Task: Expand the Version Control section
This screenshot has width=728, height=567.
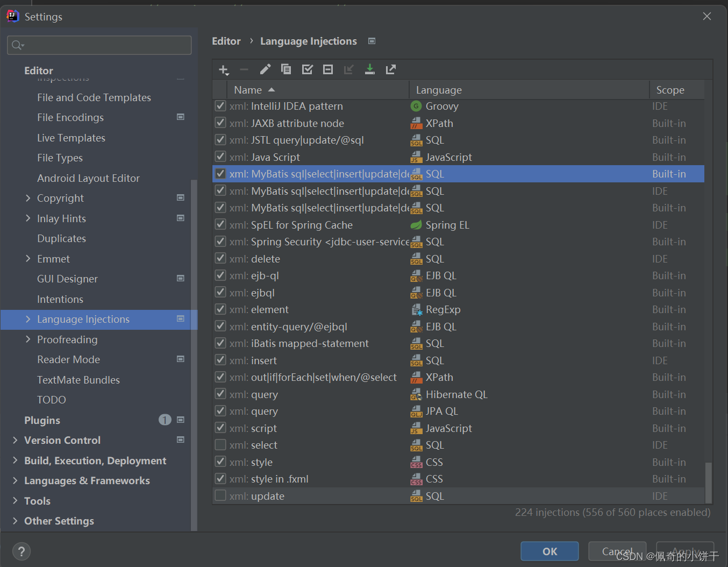Action: [x=15, y=440]
